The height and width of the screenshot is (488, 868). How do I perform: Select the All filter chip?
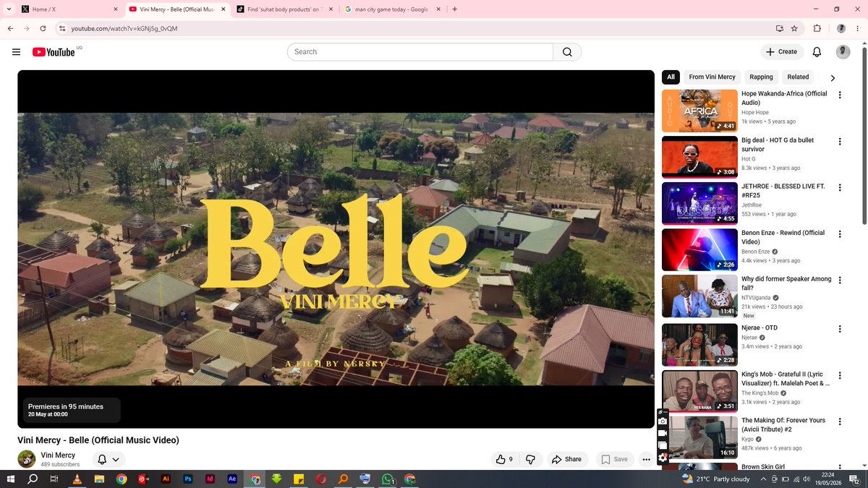(x=671, y=77)
